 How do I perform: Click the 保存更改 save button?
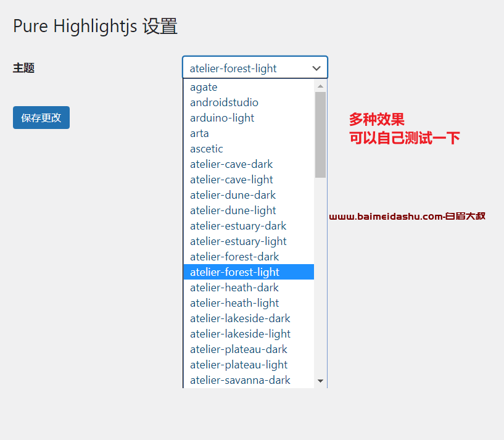(41, 118)
